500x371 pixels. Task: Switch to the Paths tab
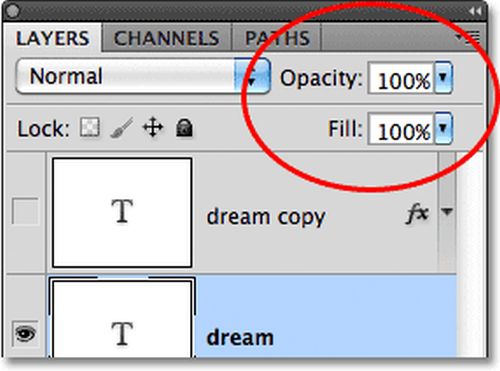click(276, 38)
